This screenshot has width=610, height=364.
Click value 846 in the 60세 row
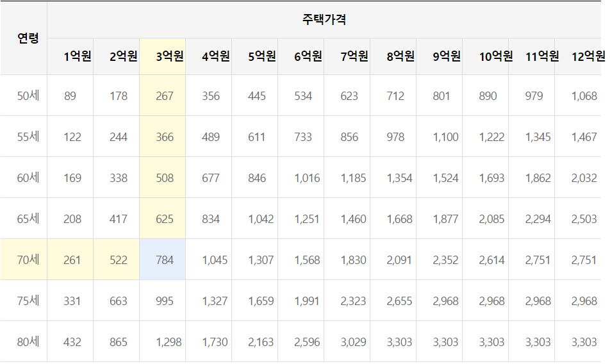(x=257, y=178)
